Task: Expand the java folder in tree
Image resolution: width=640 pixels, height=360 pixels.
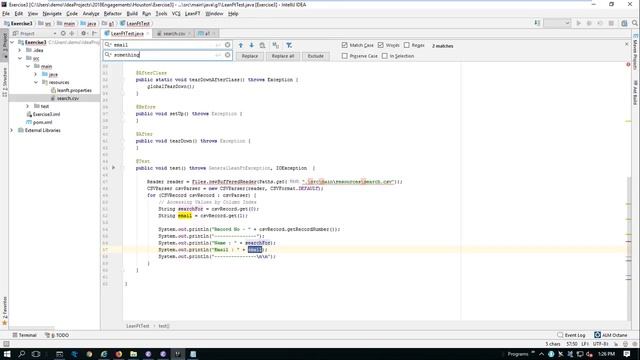Action: click(x=36, y=74)
